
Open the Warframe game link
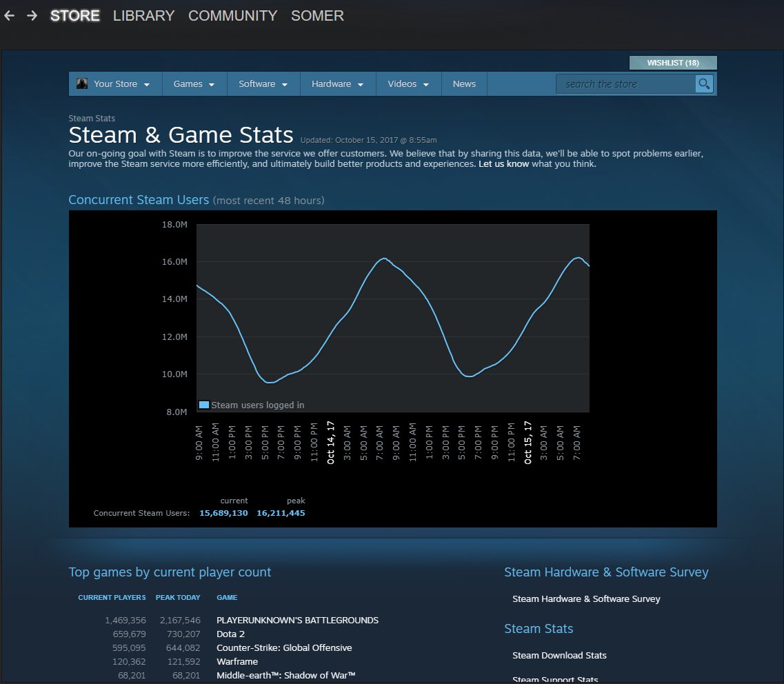tap(237, 661)
